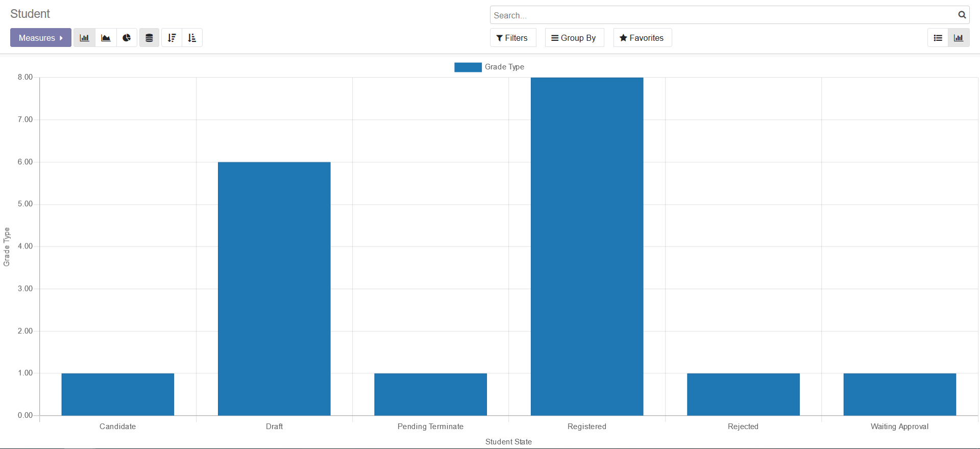The height and width of the screenshot is (449, 980).
Task: Select the graph view switcher
Action: coord(959,38)
